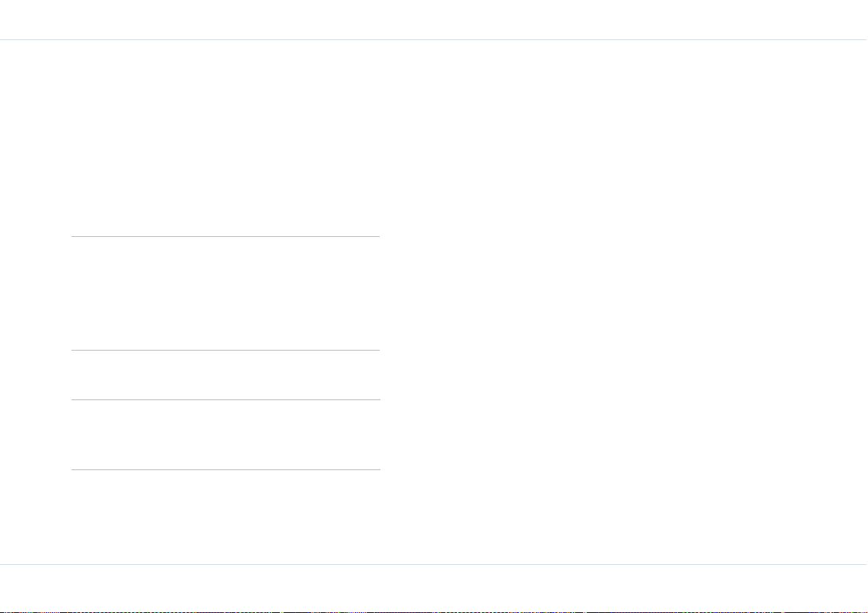This screenshot has height=613, width=868.
Task: Click the dashed strip along the bottom edge
Action: 434,612
